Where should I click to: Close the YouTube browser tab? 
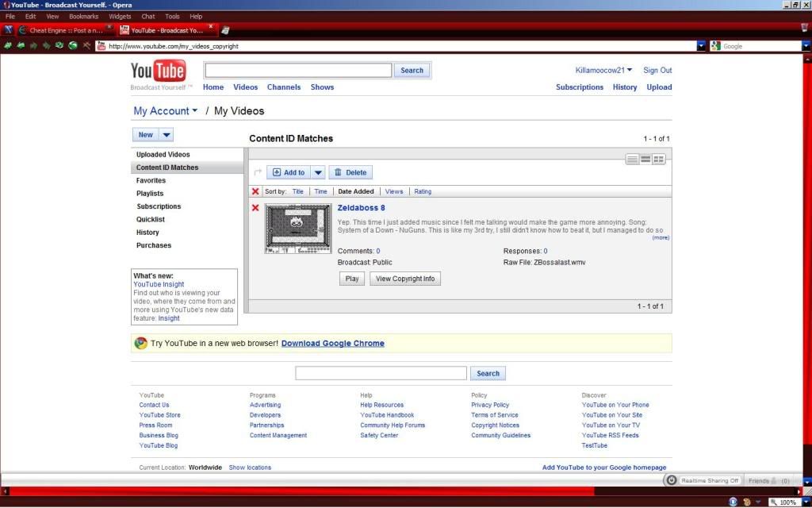click(x=211, y=27)
